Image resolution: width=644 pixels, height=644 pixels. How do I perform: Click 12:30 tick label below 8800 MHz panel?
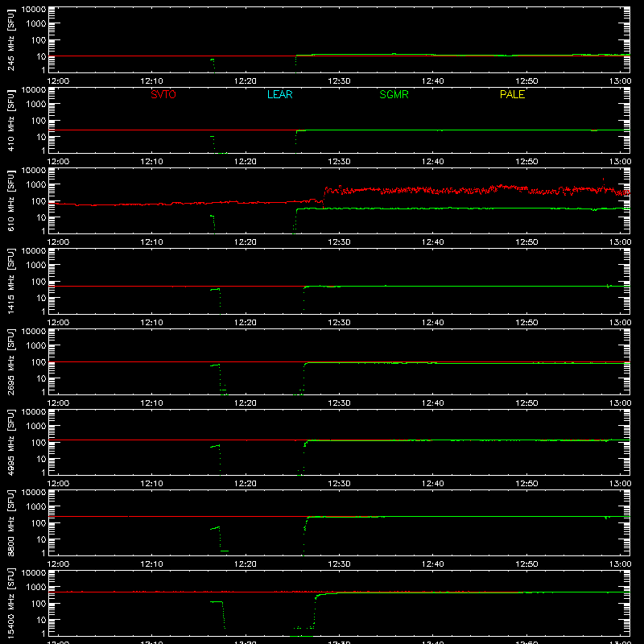pos(339,564)
